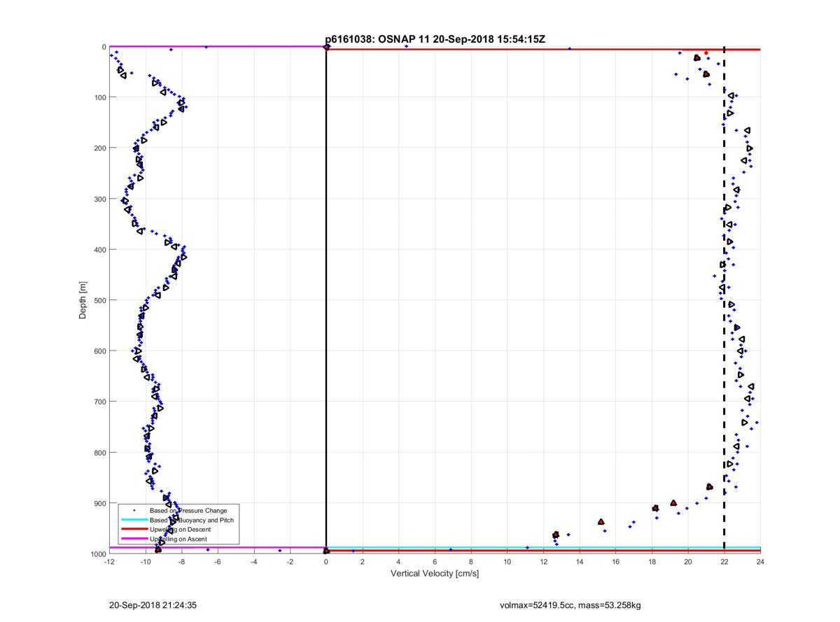Click the x-axis tick label '10'
This screenshot has height=622, width=840.
(507, 561)
